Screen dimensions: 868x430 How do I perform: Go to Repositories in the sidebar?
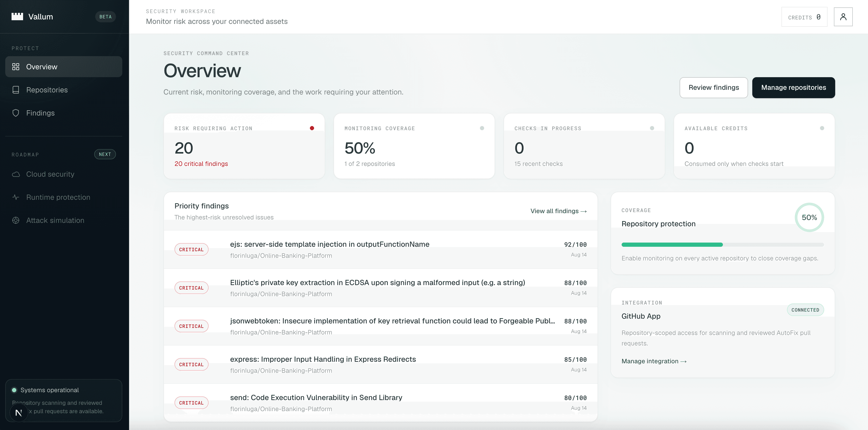[x=64, y=90]
